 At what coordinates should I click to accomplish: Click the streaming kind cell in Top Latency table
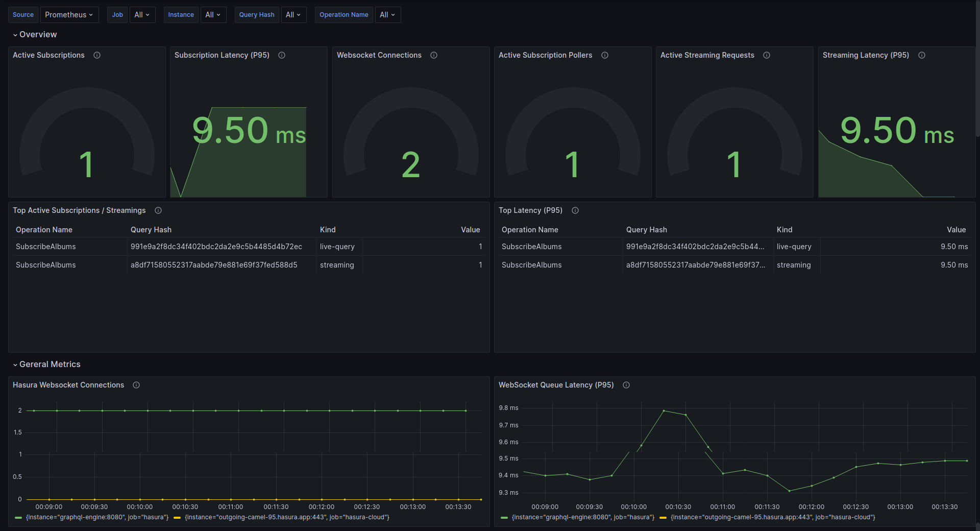tap(794, 265)
